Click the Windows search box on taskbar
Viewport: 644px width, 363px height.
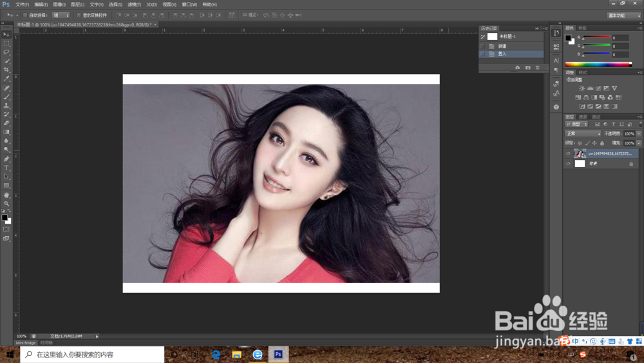[92, 355]
